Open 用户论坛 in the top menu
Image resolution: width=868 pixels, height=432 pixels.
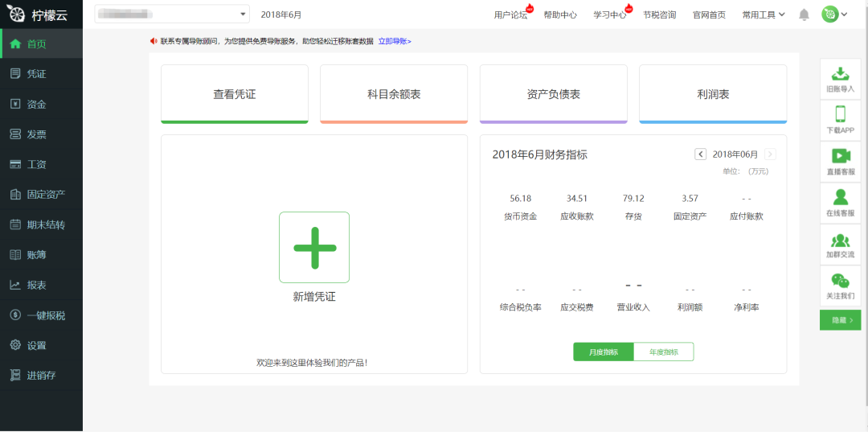(510, 15)
